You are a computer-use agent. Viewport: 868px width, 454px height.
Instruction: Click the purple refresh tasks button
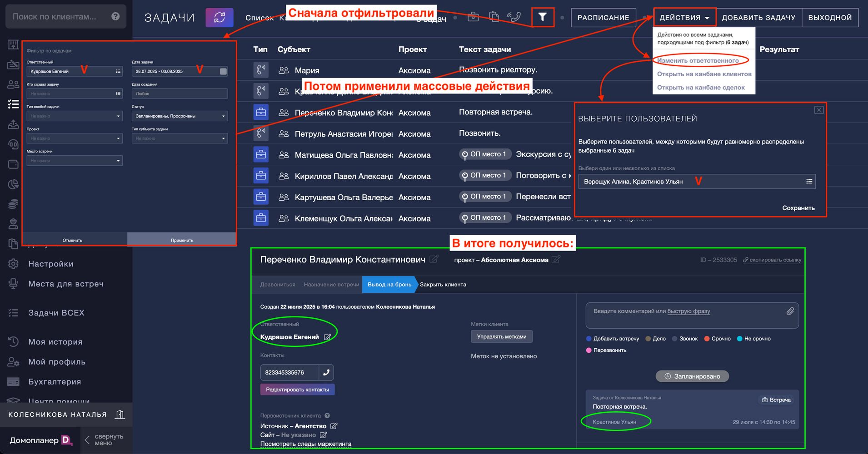click(x=219, y=17)
